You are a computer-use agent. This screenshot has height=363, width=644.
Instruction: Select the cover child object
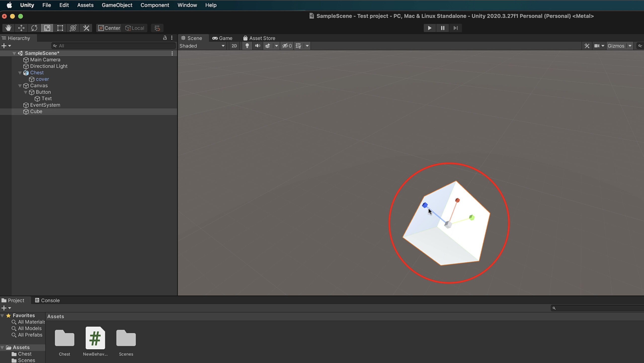[x=42, y=79]
